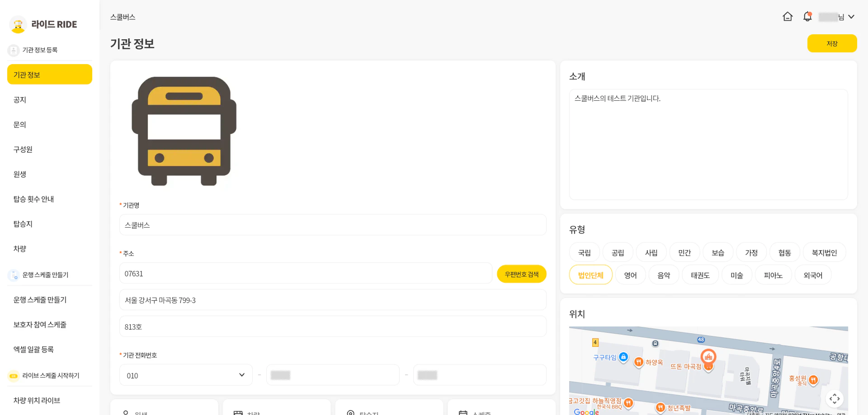Click the 우편번호 검색 button
This screenshot has height=415, width=868.
521,274
